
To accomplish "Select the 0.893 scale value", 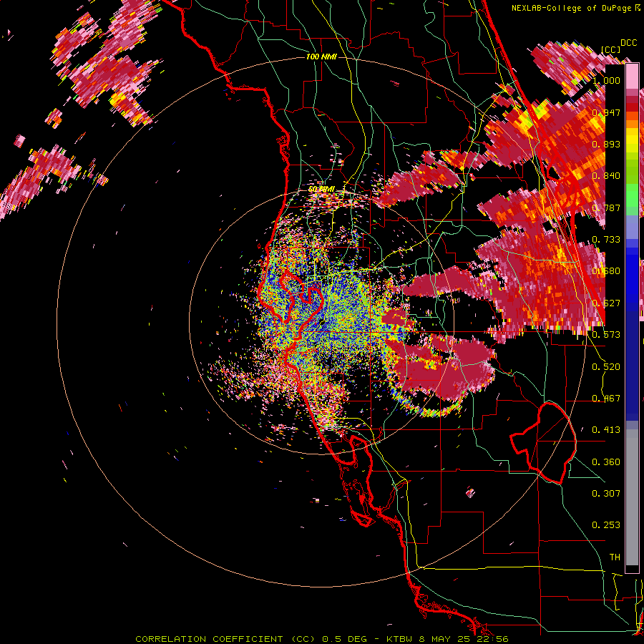I will (606, 144).
